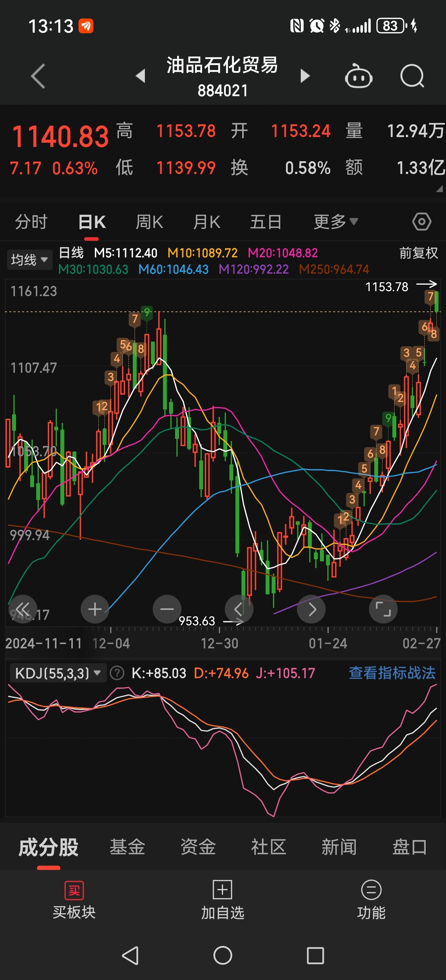The width and height of the screenshot is (446, 980).
Task: Switch to 五日 tab
Action: pos(266,222)
